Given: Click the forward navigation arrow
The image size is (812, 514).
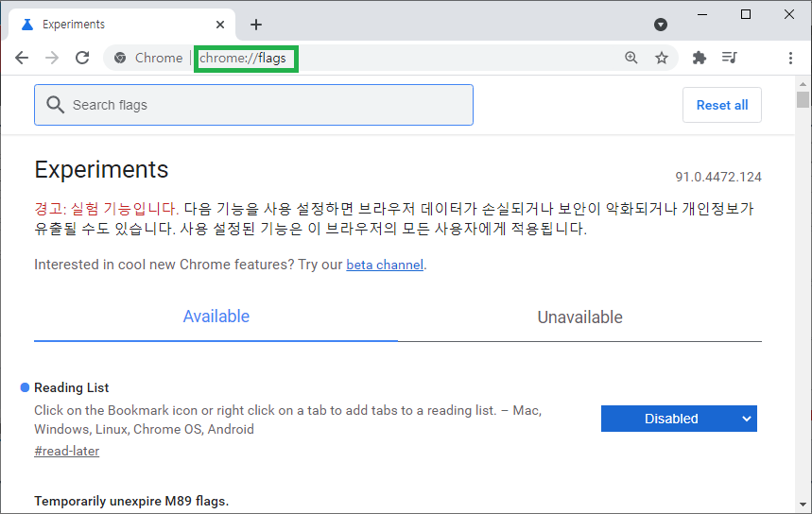Looking at the screenshot, I should 52,58.
